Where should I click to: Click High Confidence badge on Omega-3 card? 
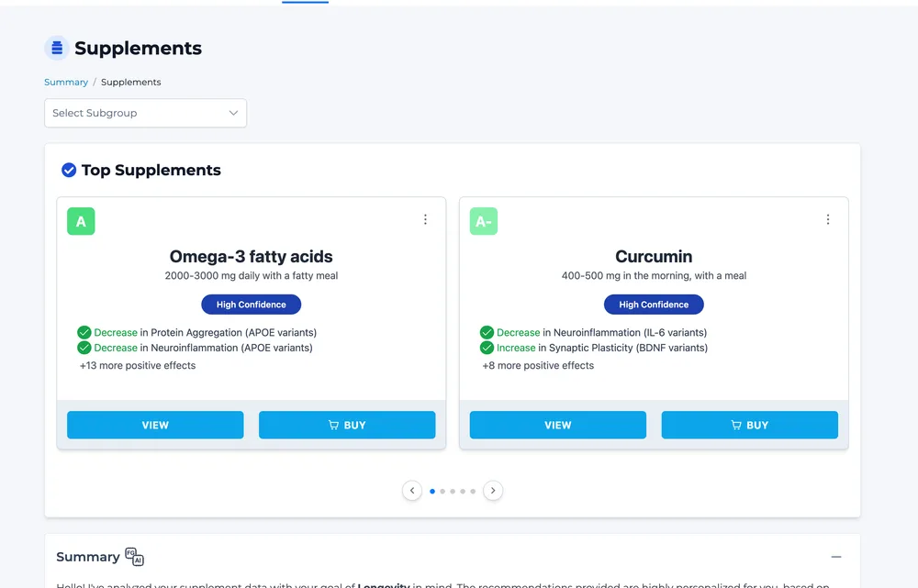tap(252, 305)
